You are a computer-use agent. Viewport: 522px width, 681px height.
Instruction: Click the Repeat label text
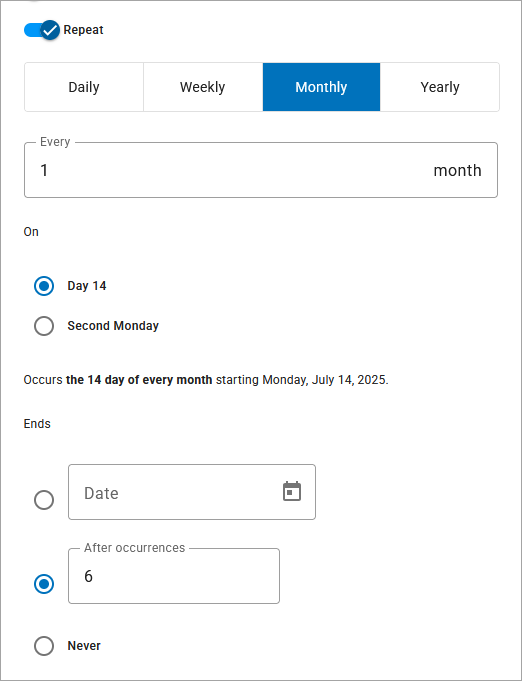[83, 30]
